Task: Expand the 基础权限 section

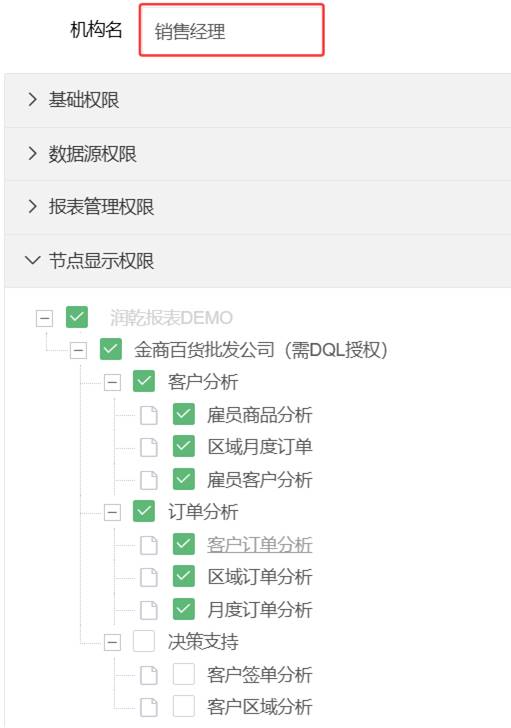Action: 258,100
